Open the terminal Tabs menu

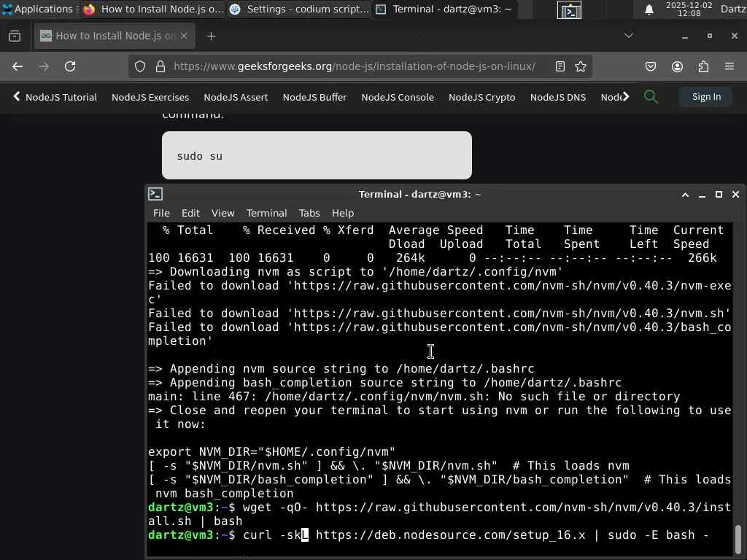click(309, 213)
